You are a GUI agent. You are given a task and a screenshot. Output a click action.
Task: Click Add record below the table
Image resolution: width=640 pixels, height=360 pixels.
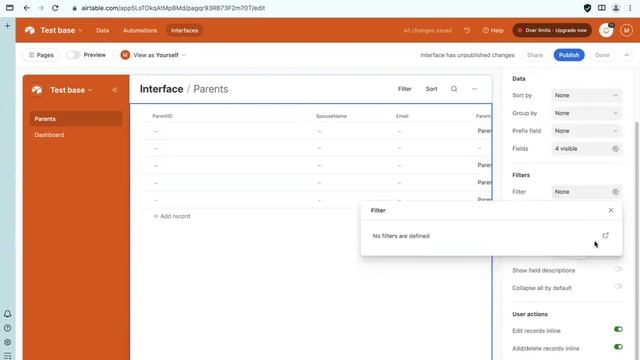click(172, 216)
